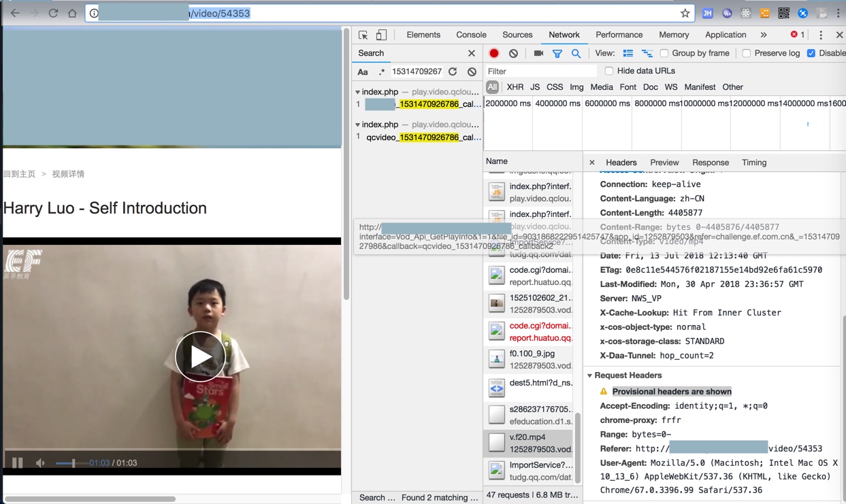This screenshot has height=504, width=846.
Task: Open the Memory tab
Action: click(674, 35)
